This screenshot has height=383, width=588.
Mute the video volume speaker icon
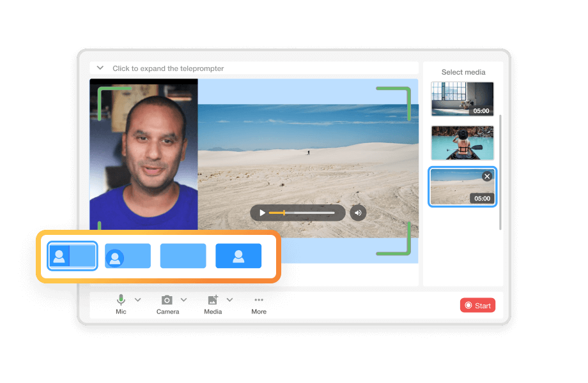point(358,213)
